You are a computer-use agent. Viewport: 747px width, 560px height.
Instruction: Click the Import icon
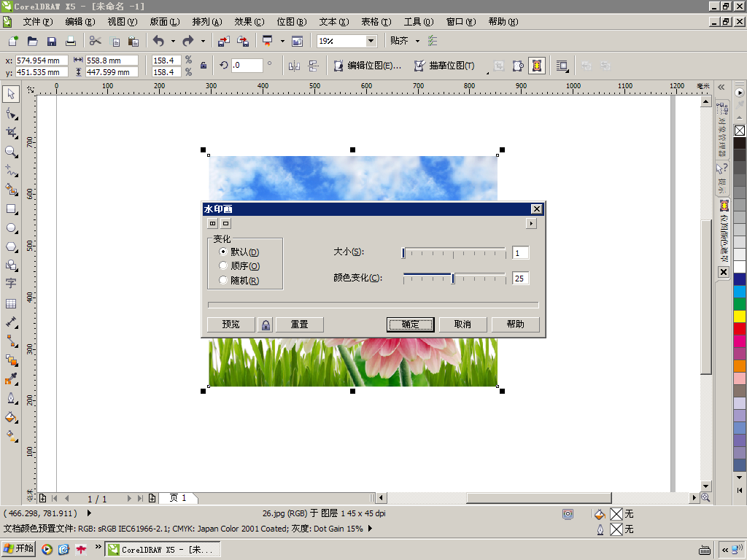pyautogui.click(x=223, y=41)
